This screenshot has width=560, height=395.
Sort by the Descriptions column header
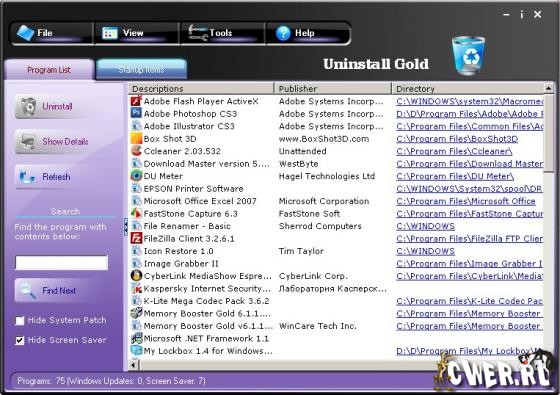[x=201, y=89]
